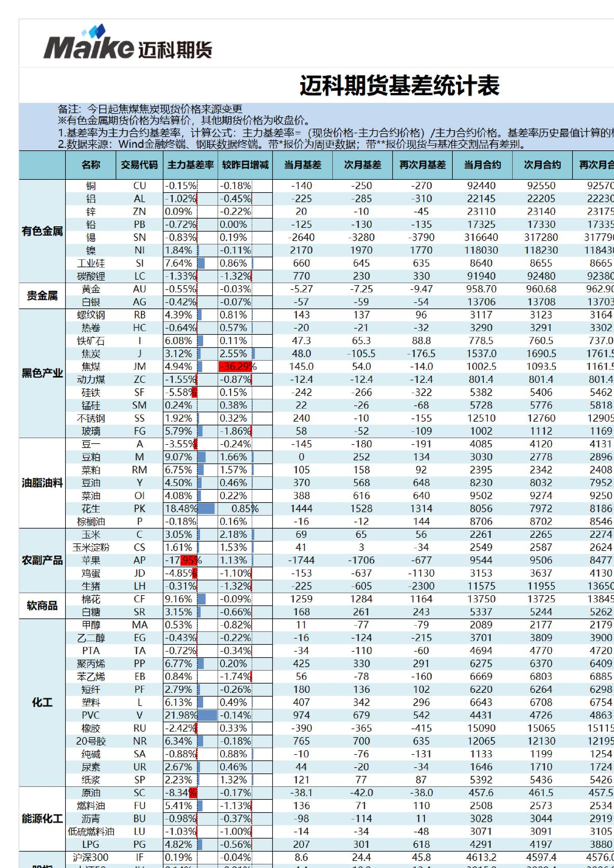The image size is (614, 868).
Task: Select the 次月合约 column header
Action: [542, 165]
